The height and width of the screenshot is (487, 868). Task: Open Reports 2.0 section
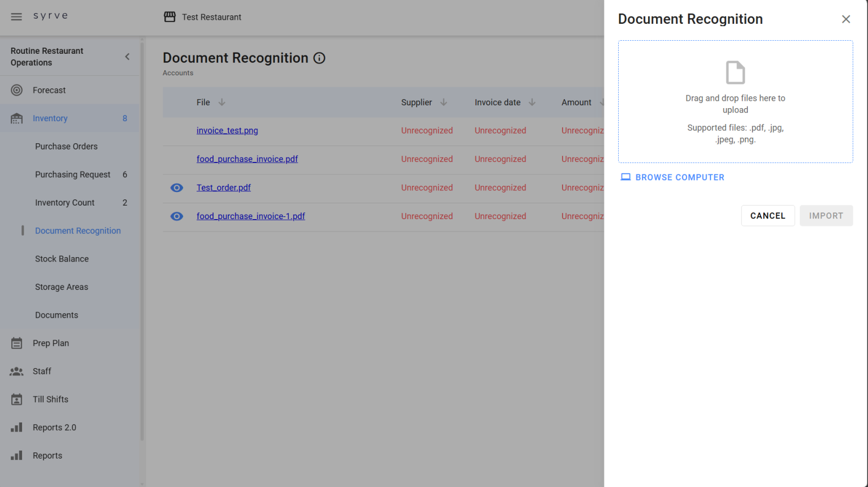pos(54,428)
